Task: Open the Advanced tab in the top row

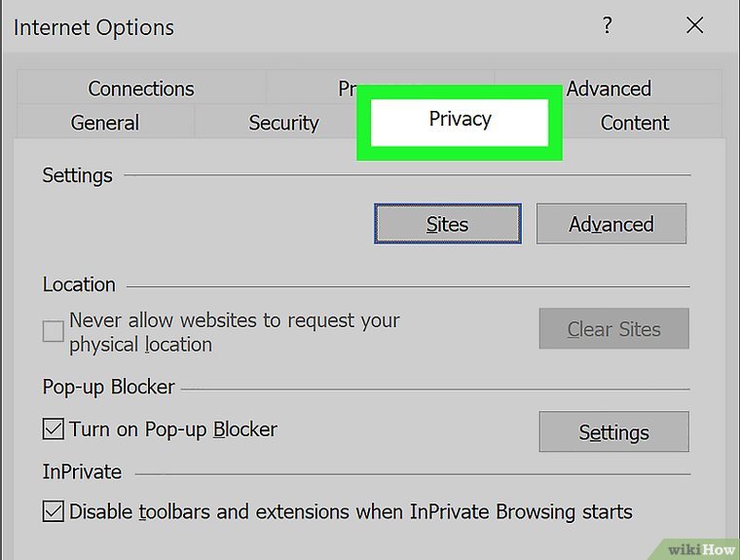Action: click(609, 89)
